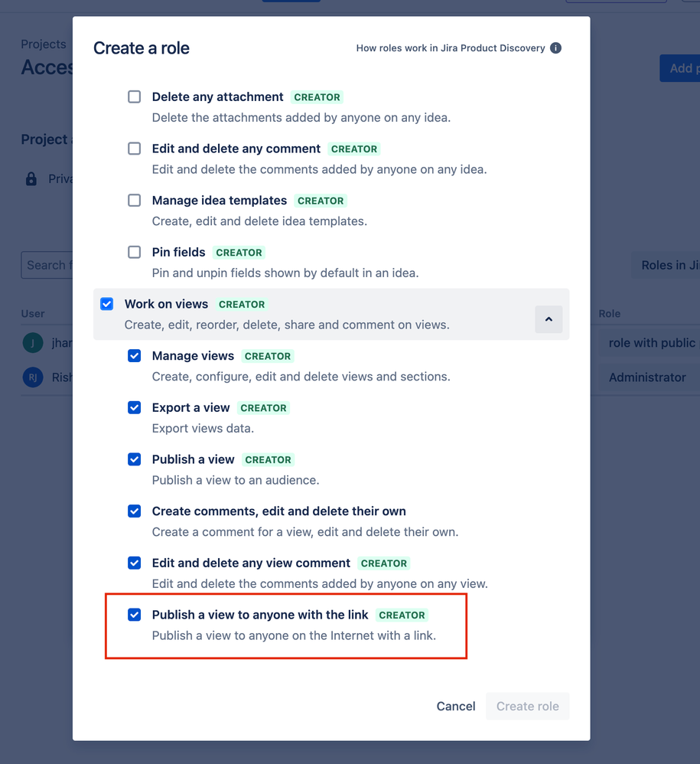Uncheck the Work on views checkbox
Viewport: 700px width, 764px height.
[106, 304]
